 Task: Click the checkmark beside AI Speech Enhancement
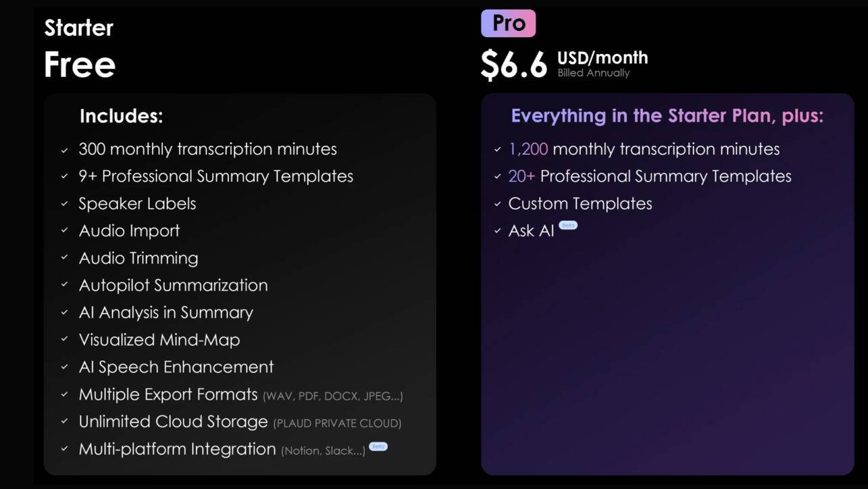[65, 367]
